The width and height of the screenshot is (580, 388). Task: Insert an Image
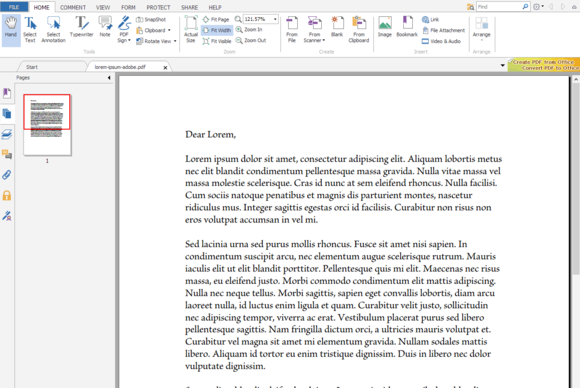(385, 27)
